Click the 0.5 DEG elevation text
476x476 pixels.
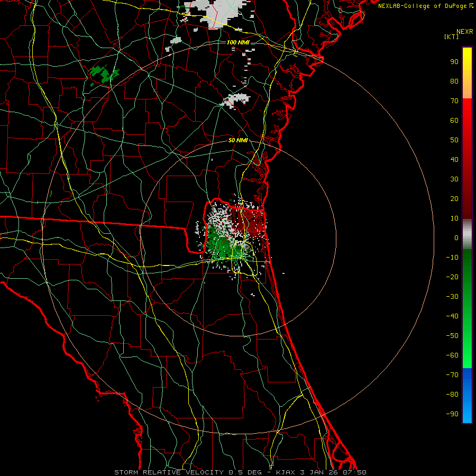point(245,472)
